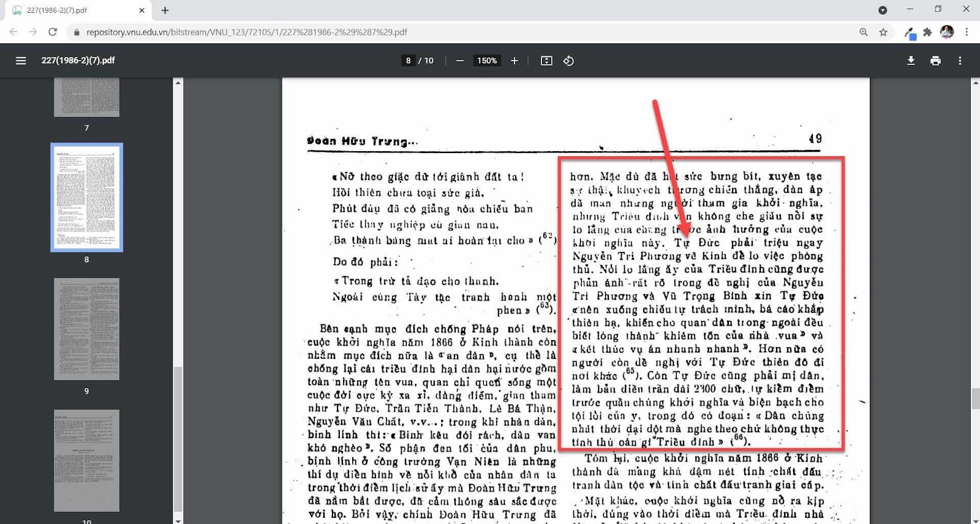Go forward in browser history
980x524 pixels.
click(x=33, y=32)
